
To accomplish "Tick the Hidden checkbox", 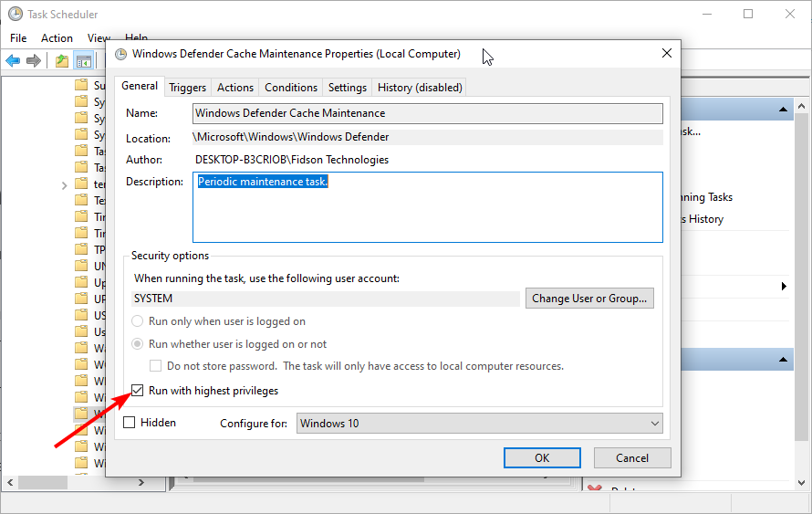I will click(x=129, y=423).
